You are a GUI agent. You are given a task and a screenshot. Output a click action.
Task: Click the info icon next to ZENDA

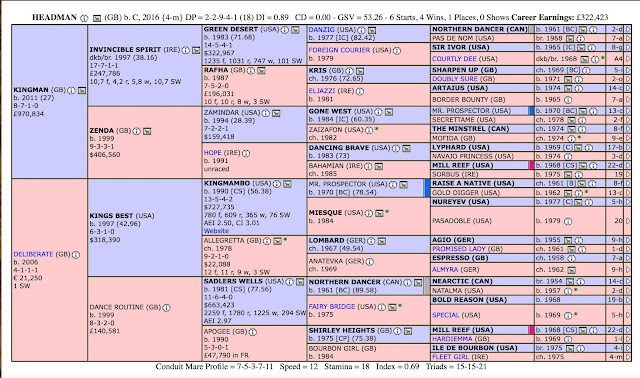click(x=136, y=131)
